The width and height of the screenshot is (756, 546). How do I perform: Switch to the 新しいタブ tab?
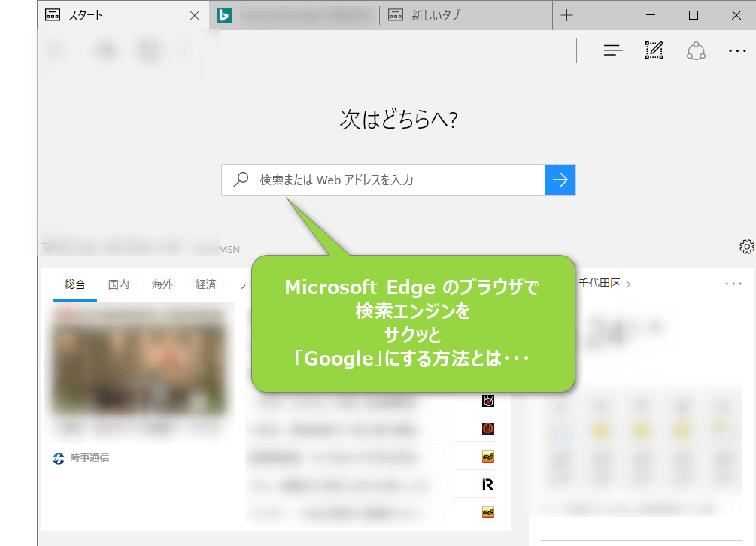coord(436,15)
